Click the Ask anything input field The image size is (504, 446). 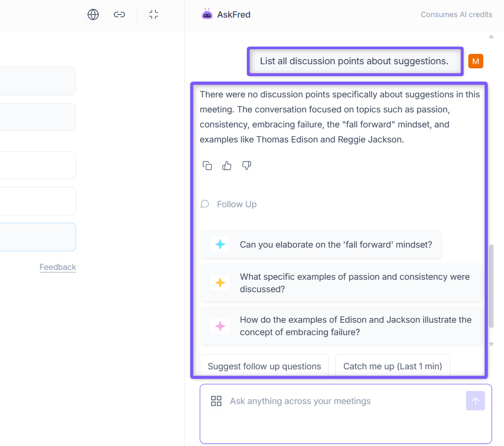pyautogui.click(x=342, y=401)
